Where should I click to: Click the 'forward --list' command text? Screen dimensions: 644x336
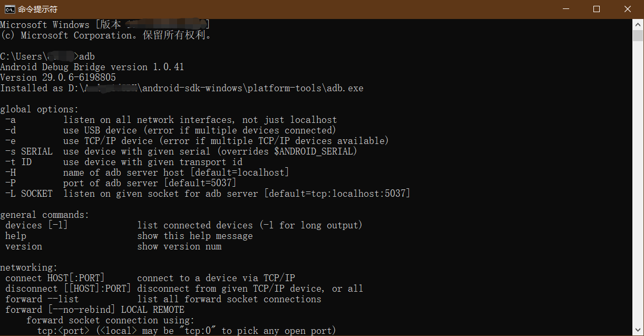[x=42, y=299]
